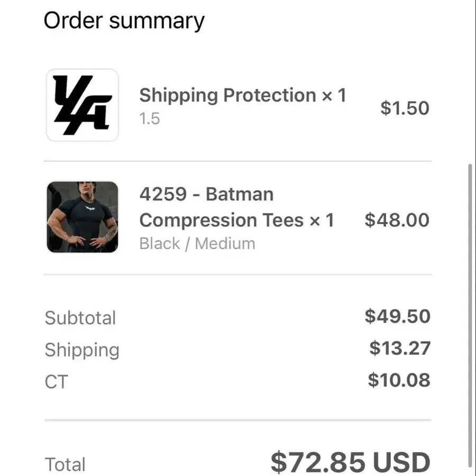476x476 pixels.
Task: Select the Black / Medium variant text
Action: coord(197,243)
